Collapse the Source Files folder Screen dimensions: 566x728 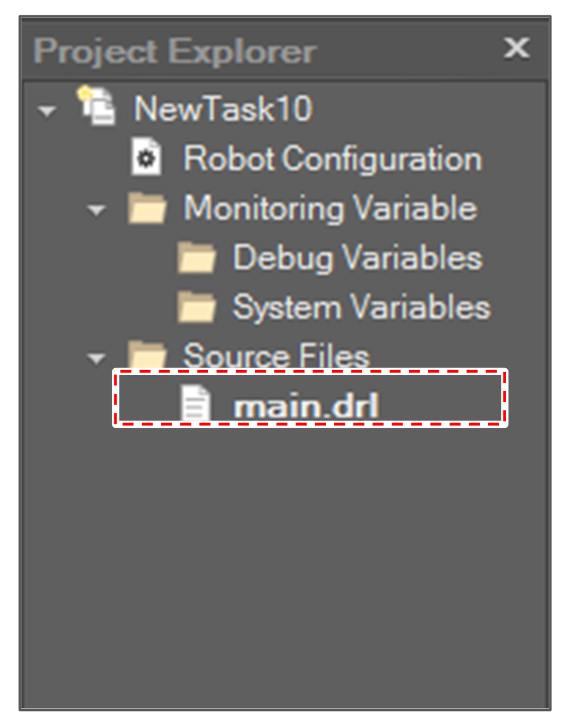pyautogui.click(x=96, y=359)
